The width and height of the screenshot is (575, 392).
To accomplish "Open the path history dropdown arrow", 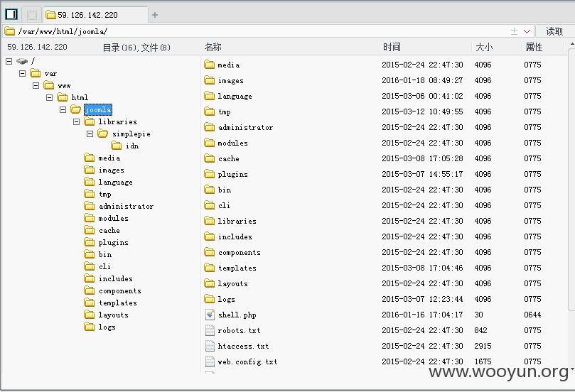I will (x=527, y=31).
